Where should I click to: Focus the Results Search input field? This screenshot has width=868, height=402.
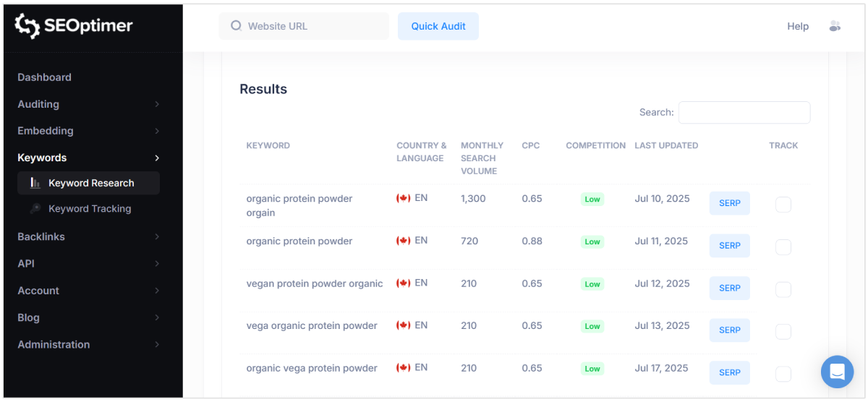coord(744,112)
